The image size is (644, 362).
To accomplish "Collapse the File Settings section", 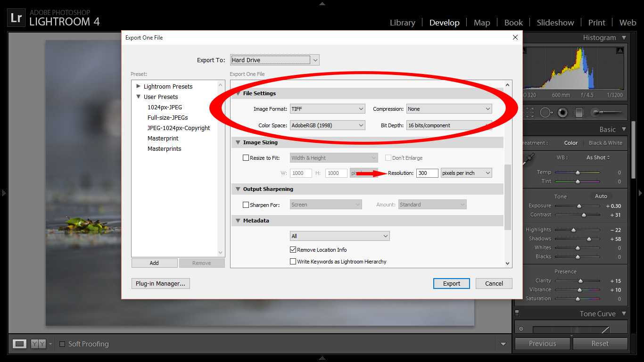I will [x=238, y=93].
